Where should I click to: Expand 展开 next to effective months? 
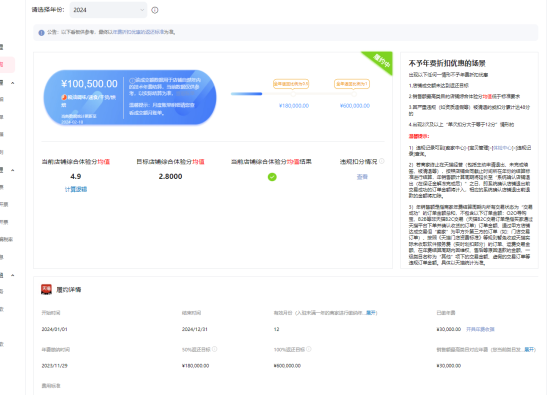[371, 313]
